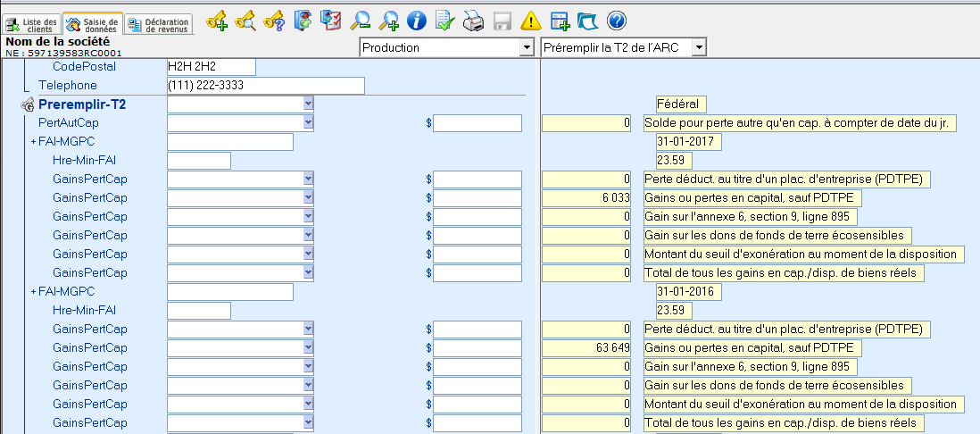
Task: Click the PertAutCap dollar amount field
Action: click(477, 123)
